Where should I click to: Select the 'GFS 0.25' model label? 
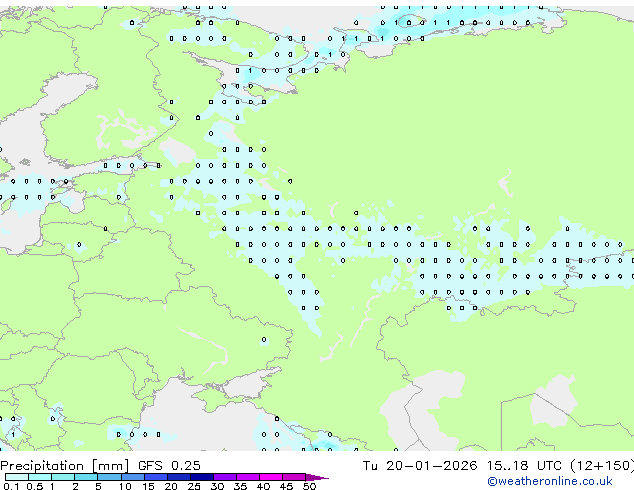(169, 465)
